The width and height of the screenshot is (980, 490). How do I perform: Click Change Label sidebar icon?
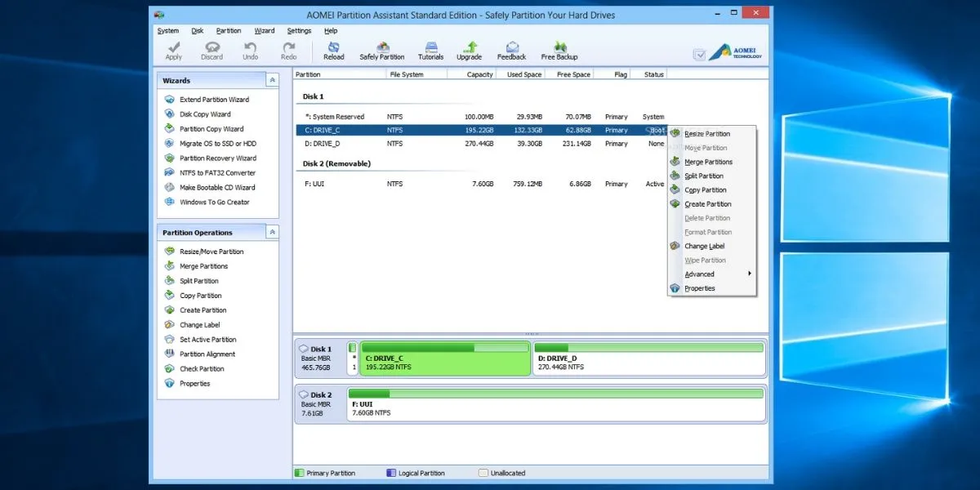point(170,325)
